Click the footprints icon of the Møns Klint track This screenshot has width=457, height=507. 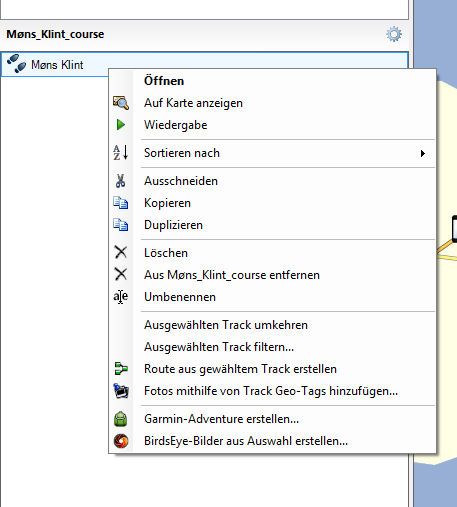pos(16,63)
